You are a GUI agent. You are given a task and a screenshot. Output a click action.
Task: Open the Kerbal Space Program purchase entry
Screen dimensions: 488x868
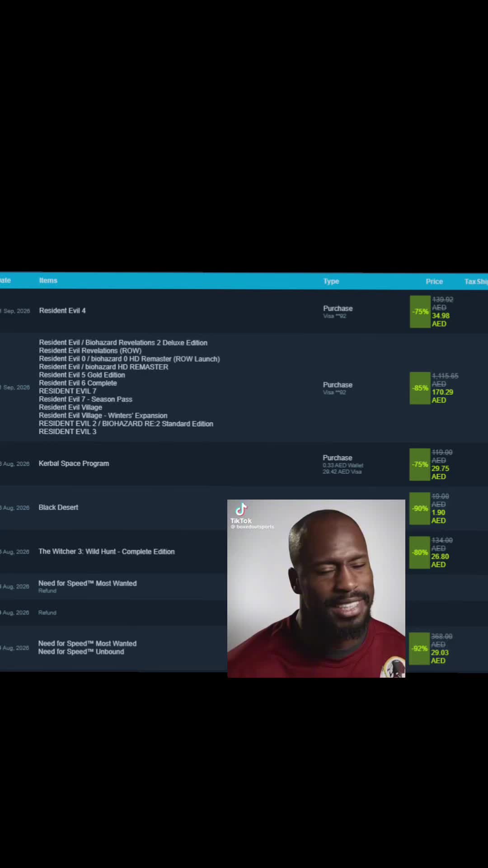tap(74, 463)
